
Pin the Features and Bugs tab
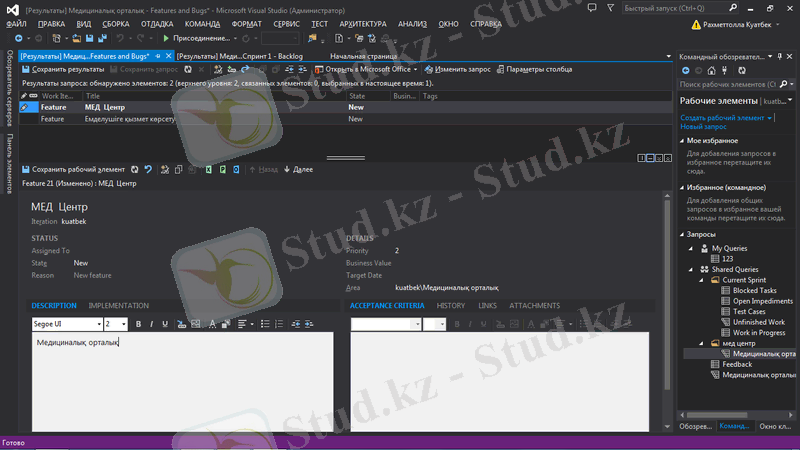tap(158, 56)
